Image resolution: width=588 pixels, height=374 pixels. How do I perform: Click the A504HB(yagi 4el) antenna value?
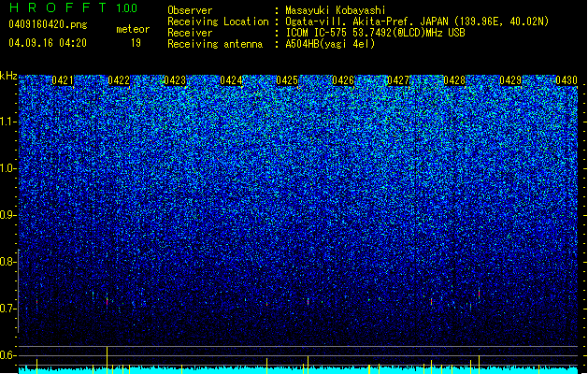330,44
